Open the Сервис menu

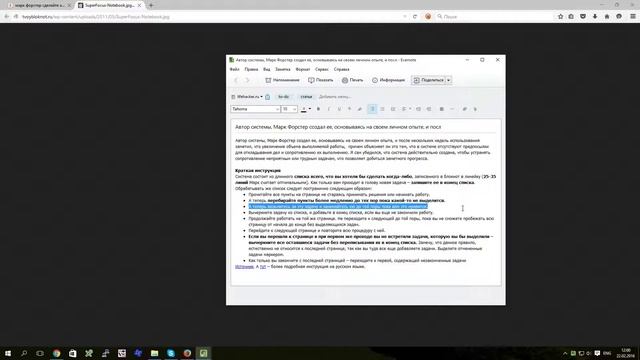[x=322, y=69]
